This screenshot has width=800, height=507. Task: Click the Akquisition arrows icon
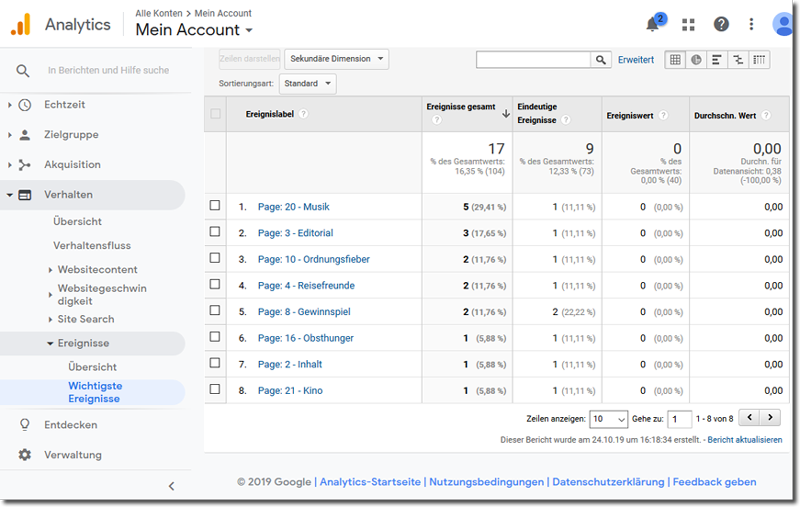[24, 165]
